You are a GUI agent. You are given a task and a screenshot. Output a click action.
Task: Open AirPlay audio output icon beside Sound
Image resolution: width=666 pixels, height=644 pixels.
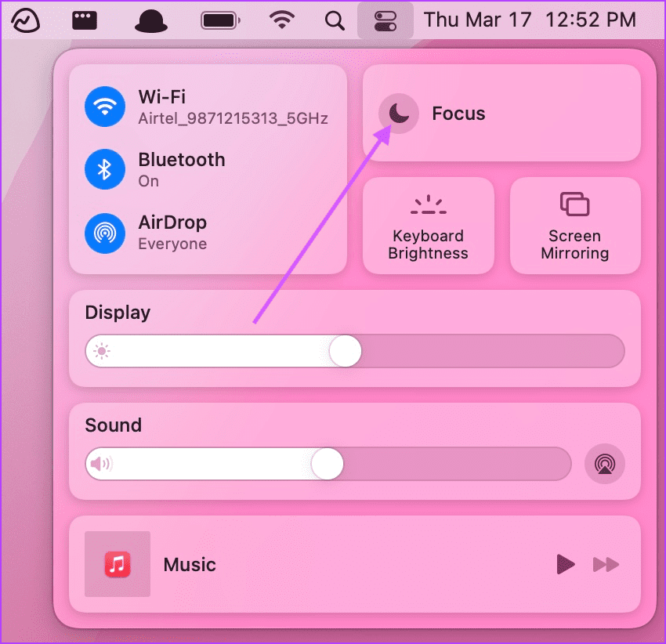(x=605, y=464)
